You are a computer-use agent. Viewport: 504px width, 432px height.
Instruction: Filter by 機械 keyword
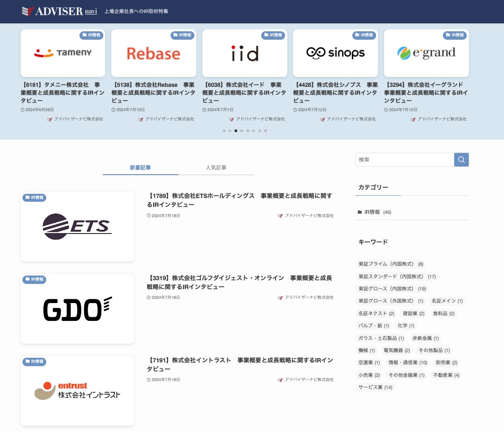coord(367,351)
